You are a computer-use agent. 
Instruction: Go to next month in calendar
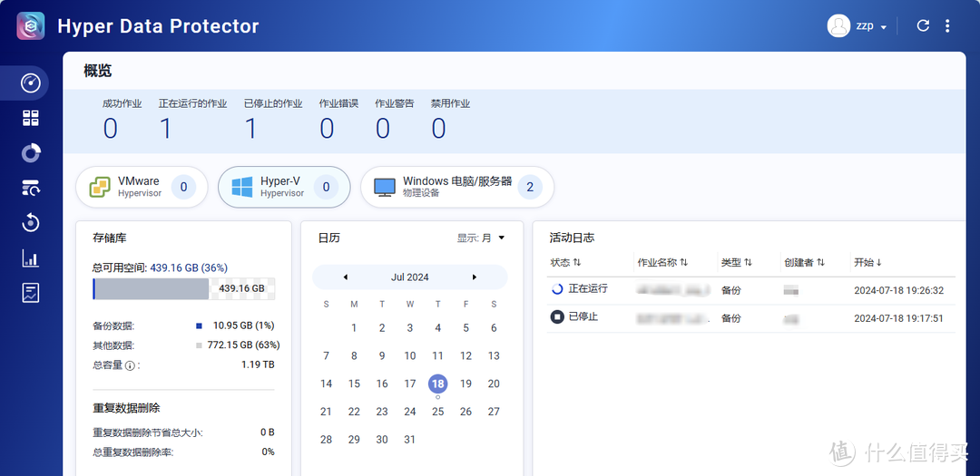coord(475,277)
